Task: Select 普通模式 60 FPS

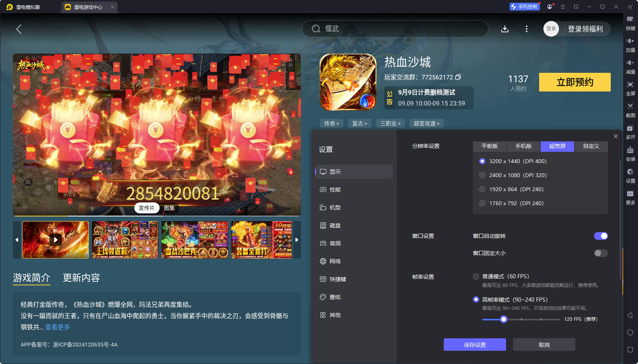Action: pyautogui.click(x=476, y=276)
